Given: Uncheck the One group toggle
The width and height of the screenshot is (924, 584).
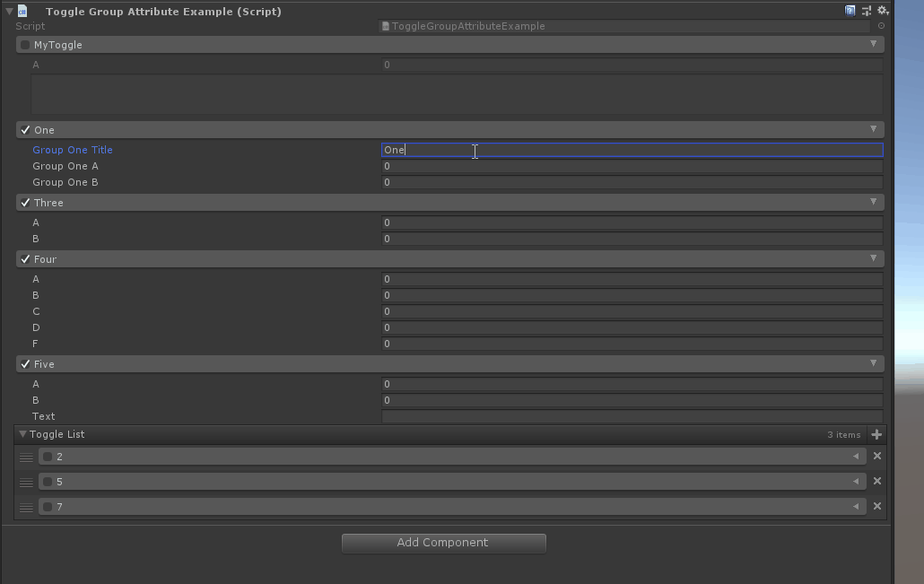Looking at the screenshot, I should click(25, 130).
